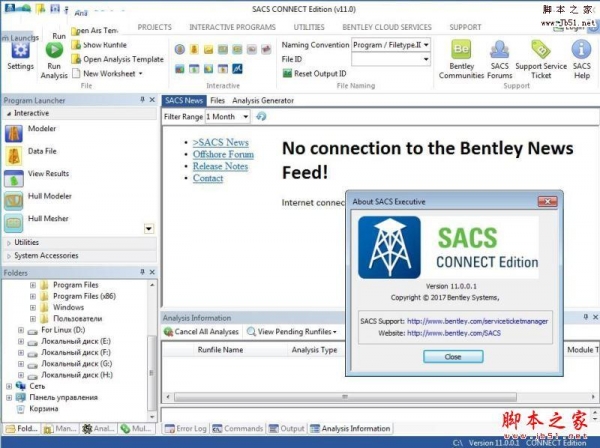Launch the Hull Mesher icon
Viewport: 600px width, 448px height.
pos(14,223)
